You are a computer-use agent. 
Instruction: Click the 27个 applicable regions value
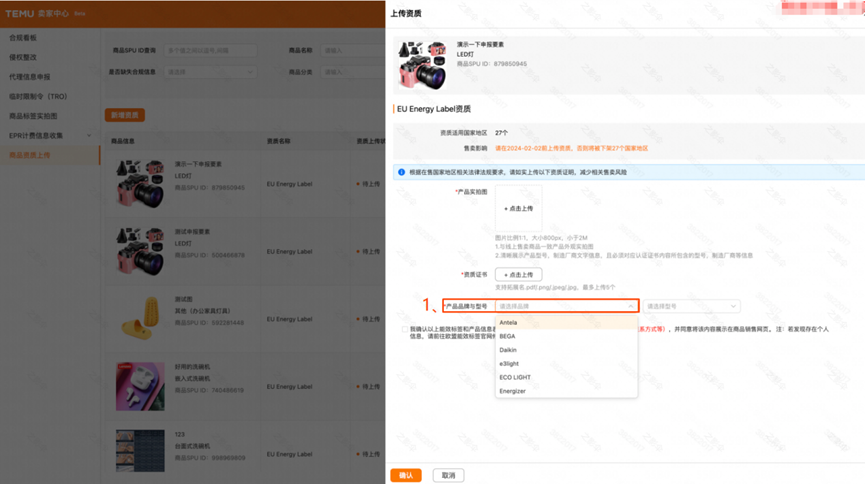(501, 133)
